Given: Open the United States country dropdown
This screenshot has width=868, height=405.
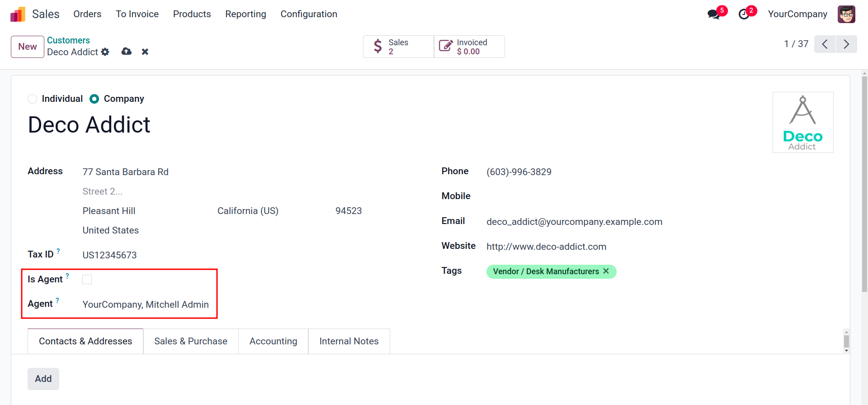Looking at the screenshot, I should click(x=111, y=230).
